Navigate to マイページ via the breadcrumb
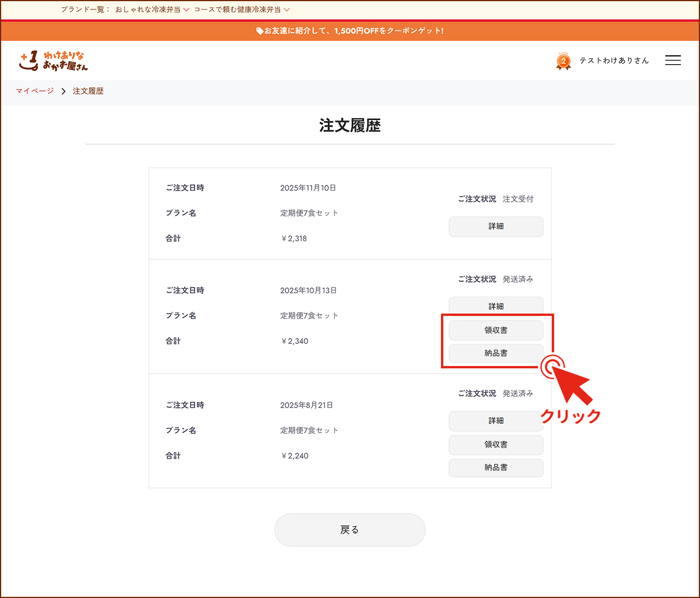Image resolution: width=700 pixels, height=598 pixels. [34, 91]
